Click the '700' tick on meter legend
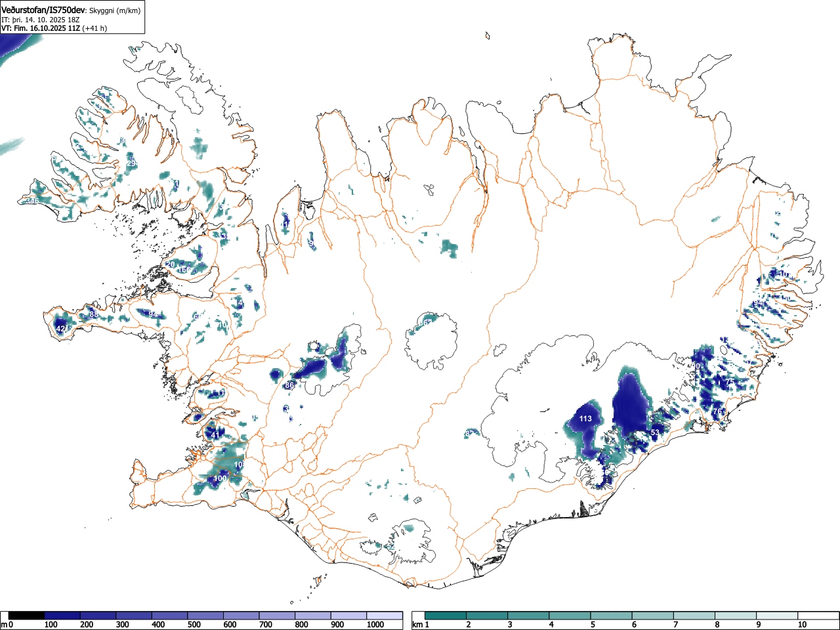This screenshot has width=840, height=630. 265,625
